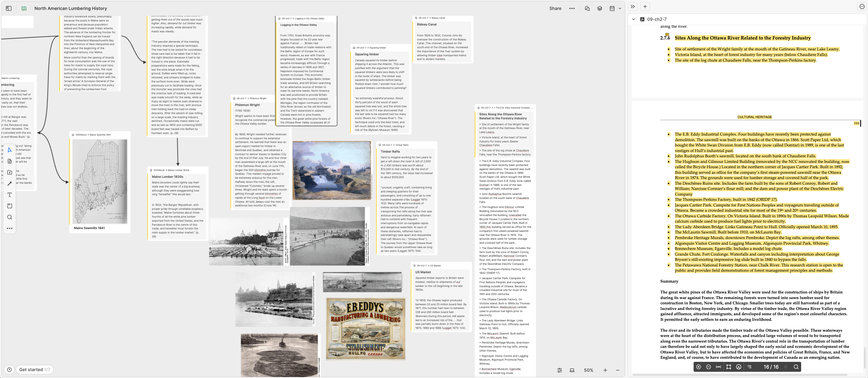
Task: Open the layers stack icon
Action: click(x=599, y=8)
